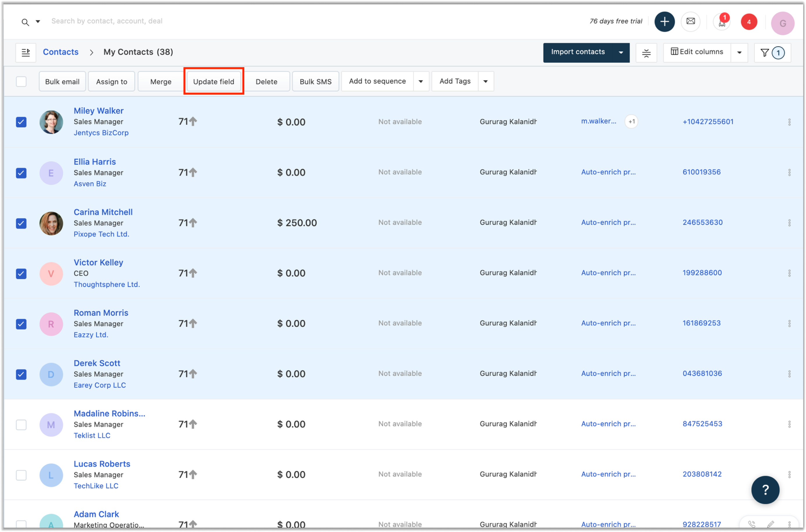Toggle the select-all contacts checkbox
Screen dimensions: 806x532
coord(21,81)
